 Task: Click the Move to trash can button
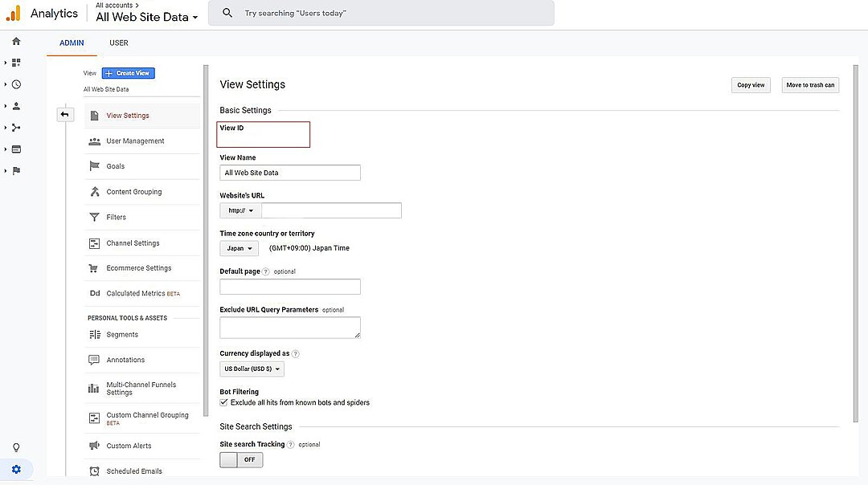click(810, 85)
